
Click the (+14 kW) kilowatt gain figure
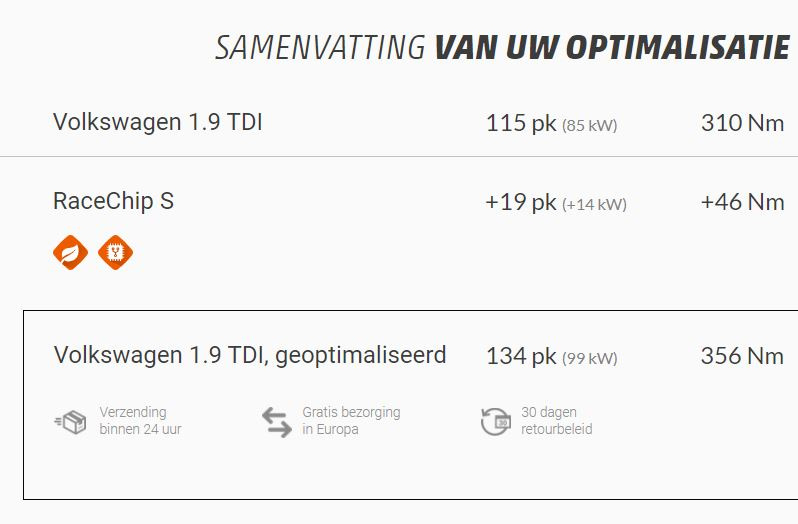coord(594,205)
